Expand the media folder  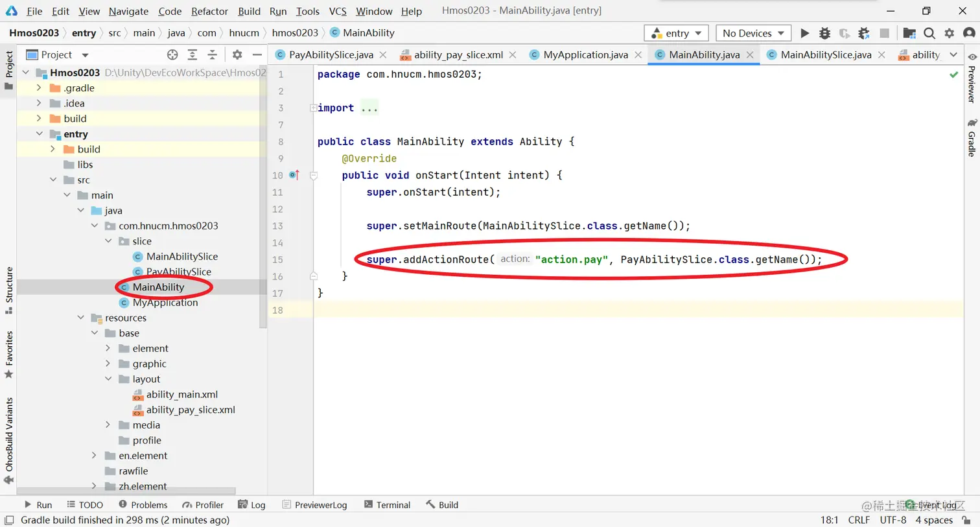[108, 425]
